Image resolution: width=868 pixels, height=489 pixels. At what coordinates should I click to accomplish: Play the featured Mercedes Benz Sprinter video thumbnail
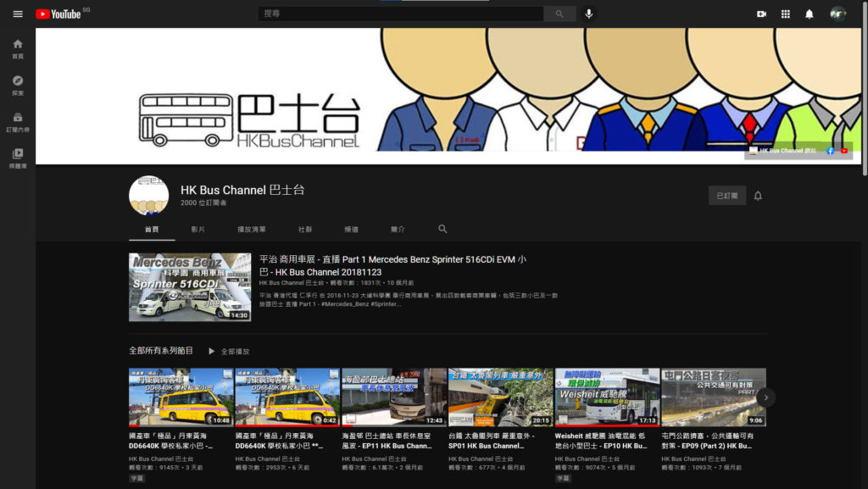pyautogui.click(x=190, y=287)
